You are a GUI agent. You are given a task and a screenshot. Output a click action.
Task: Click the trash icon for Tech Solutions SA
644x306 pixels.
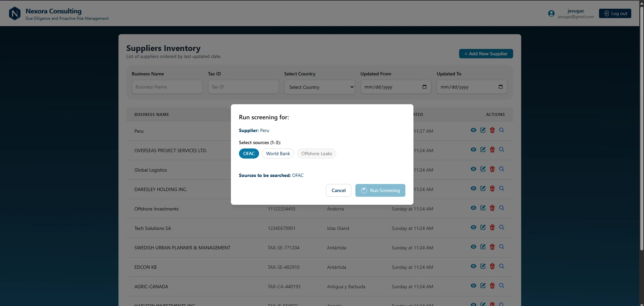492,227
